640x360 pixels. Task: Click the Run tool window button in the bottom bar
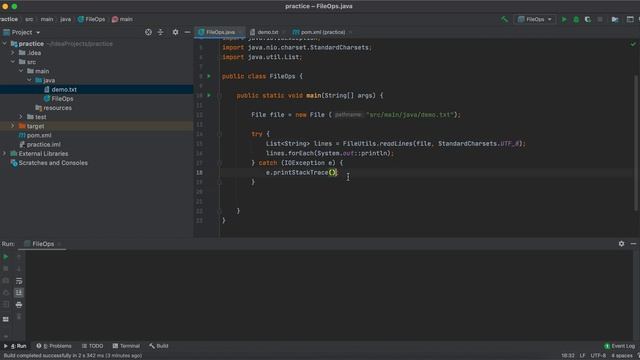click(x=15, y=346)
